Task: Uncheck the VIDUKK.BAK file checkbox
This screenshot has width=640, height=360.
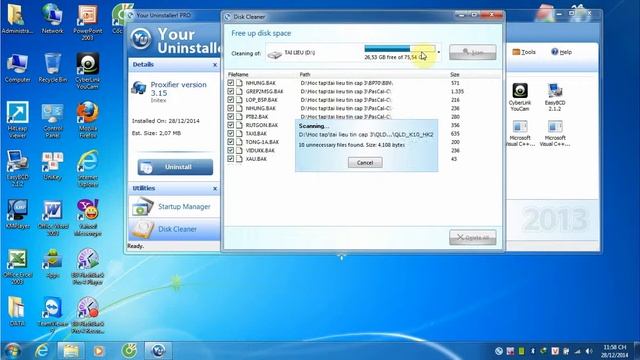Action: pos(231,150)
